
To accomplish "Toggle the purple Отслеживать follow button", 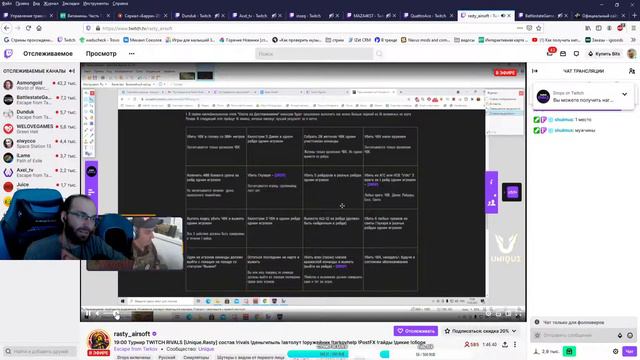I will (416, 331).
